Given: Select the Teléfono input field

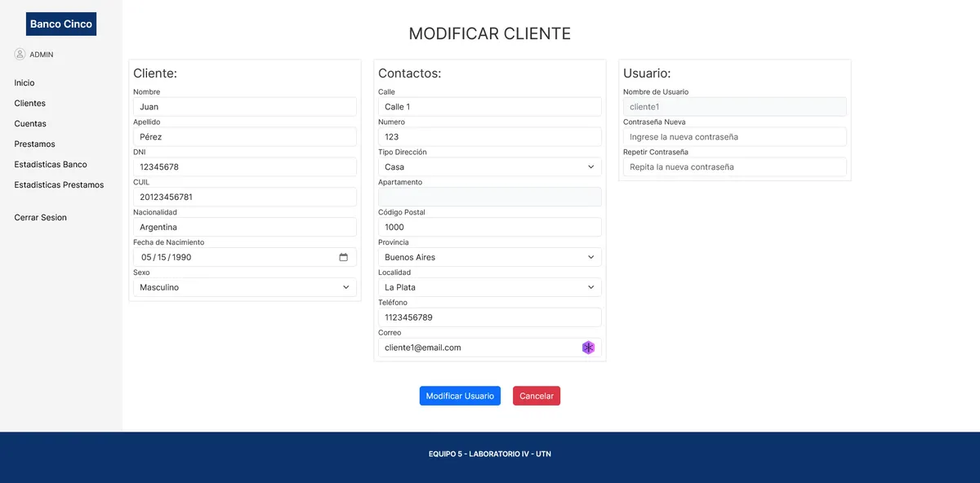Looking at the screenshot, I should (x=489, y=317).
